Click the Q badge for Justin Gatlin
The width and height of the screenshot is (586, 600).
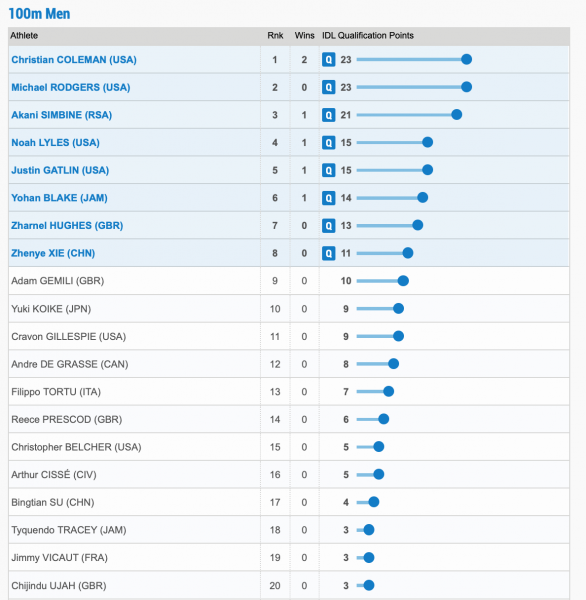[328, 170]
